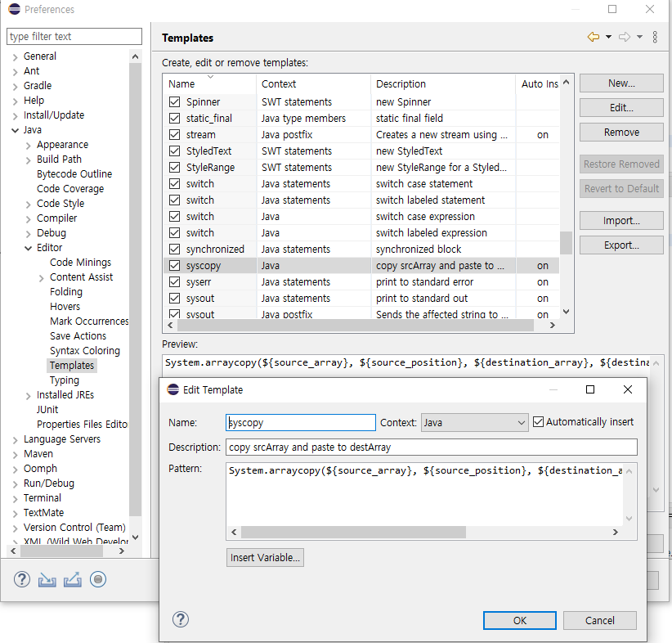The image size is (672, 643).
Task: Click the pattern horizontal scrollbar thumb
Action: click(353, 532)
